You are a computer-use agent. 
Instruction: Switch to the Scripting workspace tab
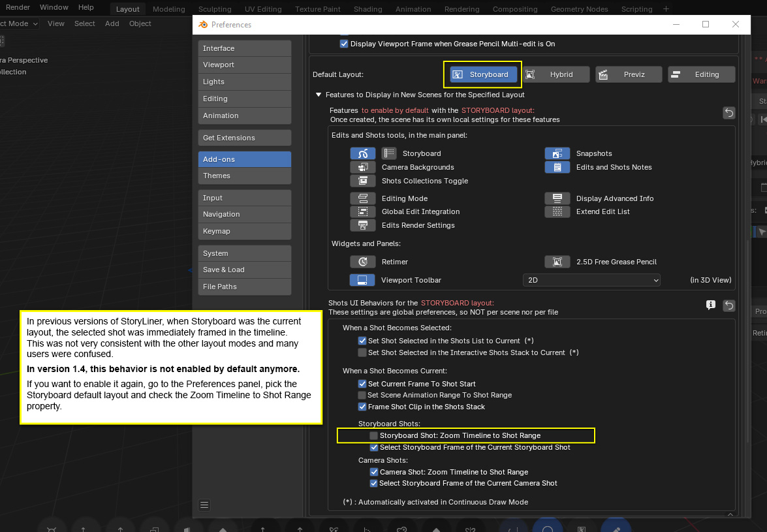click(x=636, y=9)
